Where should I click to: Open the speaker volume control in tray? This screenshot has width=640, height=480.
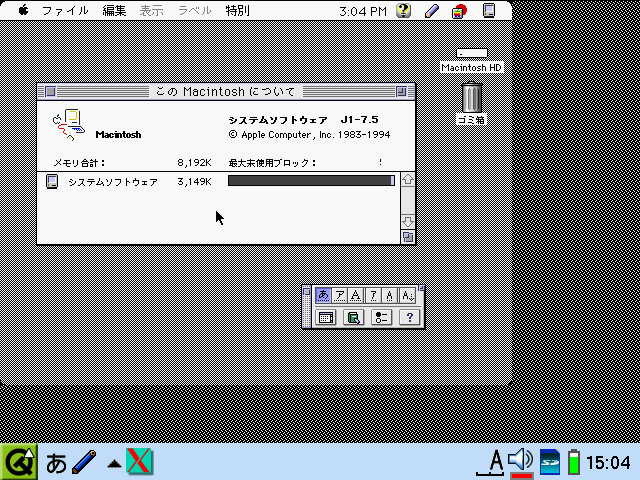pos(521,461)
